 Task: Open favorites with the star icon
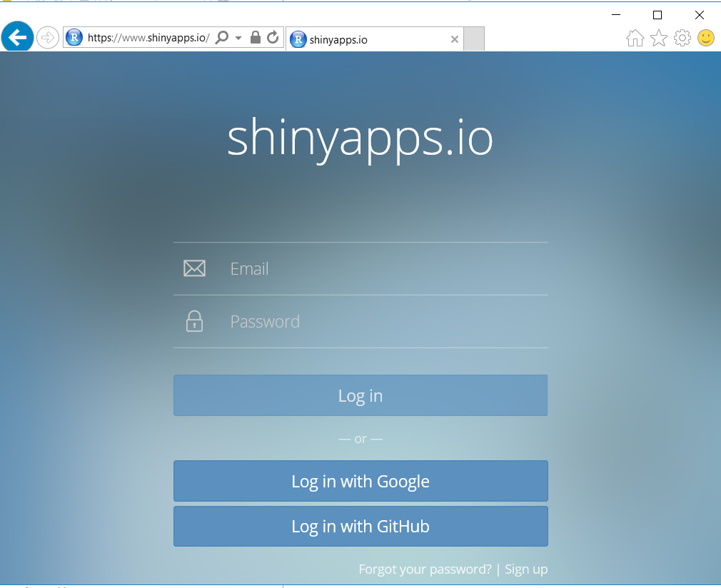pyautogui.click(x=658, y=38)
